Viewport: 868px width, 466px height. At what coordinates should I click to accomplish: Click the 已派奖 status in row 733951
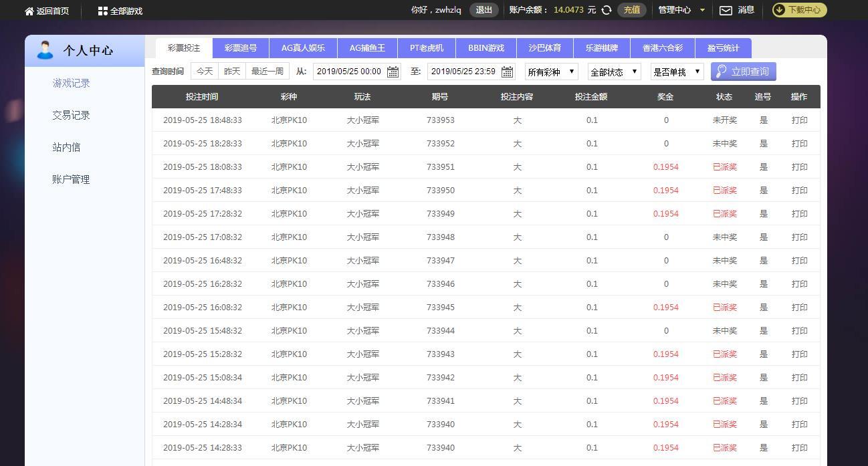725,167
